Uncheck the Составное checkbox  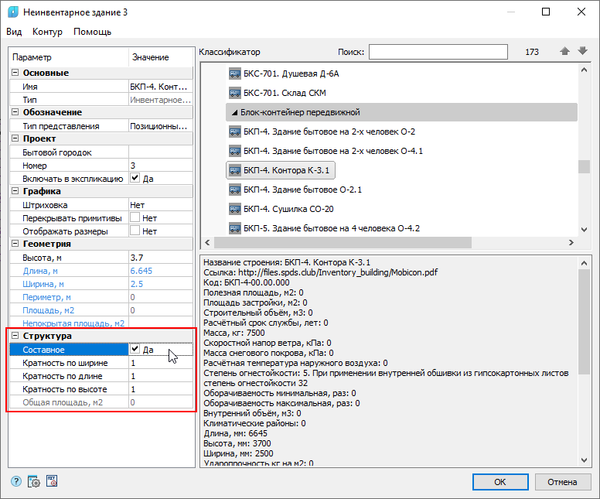click(135, 349)
